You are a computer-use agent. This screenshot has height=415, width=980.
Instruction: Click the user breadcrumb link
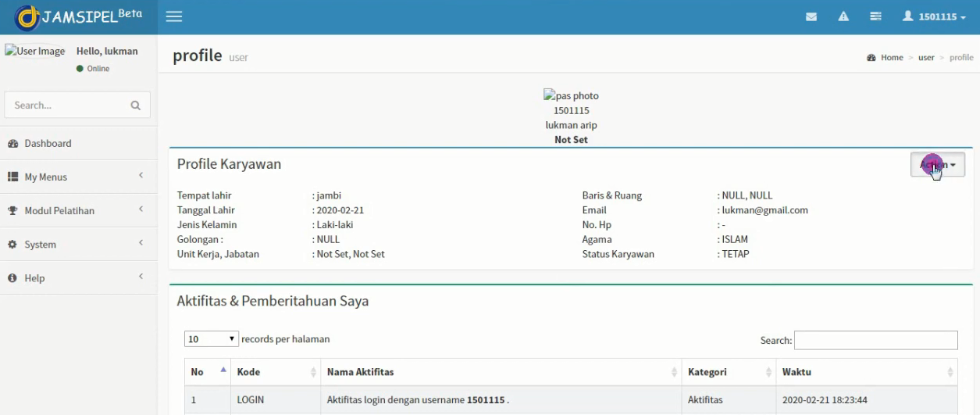click(926, 58)
